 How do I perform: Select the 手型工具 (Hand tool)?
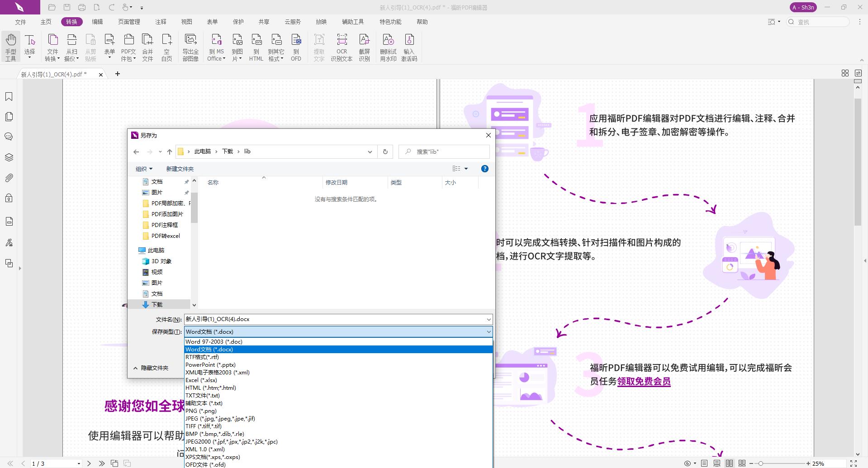click(10, 47)
